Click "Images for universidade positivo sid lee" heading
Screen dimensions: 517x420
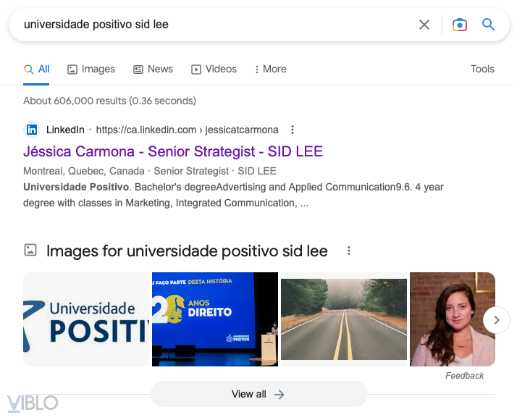(x=187, y=251)
